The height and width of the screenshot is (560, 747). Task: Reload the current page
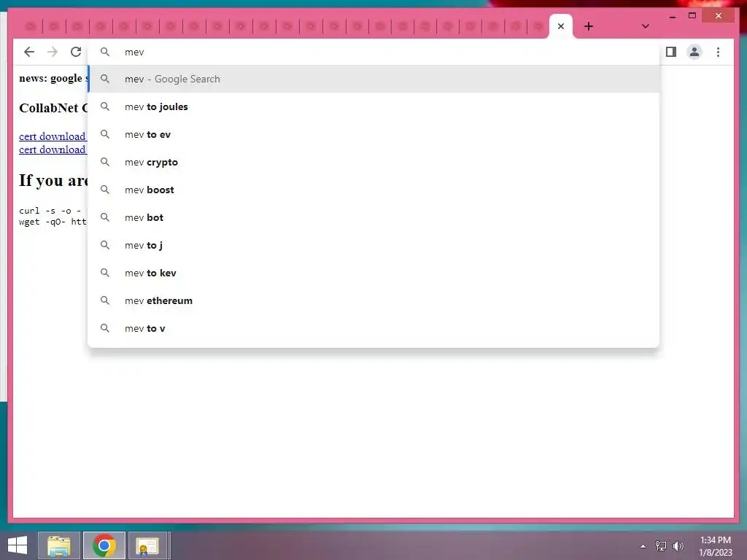76,52
